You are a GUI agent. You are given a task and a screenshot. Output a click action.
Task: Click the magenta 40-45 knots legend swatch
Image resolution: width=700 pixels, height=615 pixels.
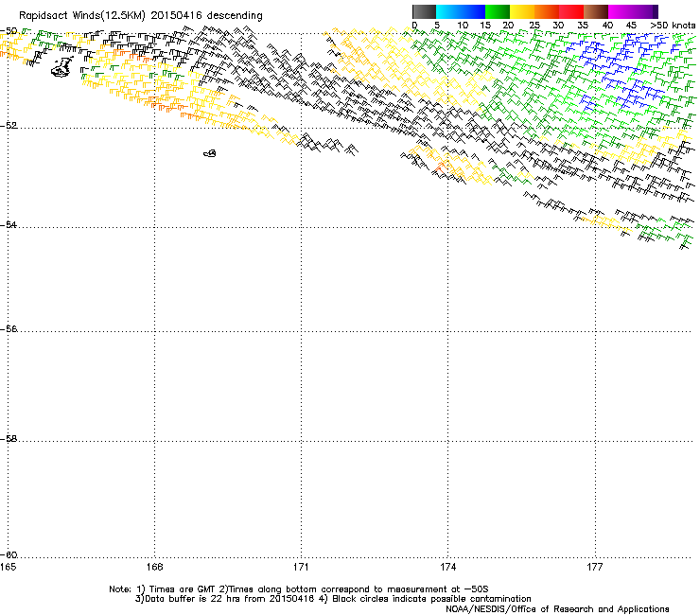(x=621, y=11)
